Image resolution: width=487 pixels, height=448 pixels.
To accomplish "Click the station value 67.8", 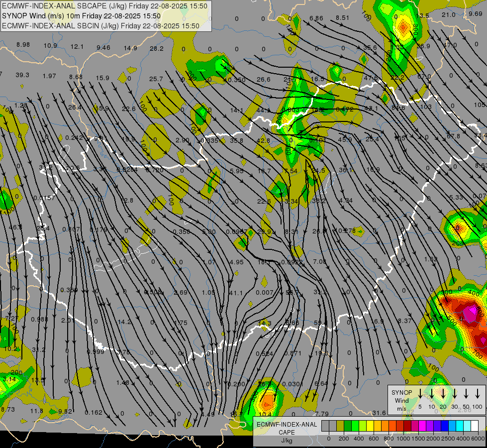I will [453, 136].
